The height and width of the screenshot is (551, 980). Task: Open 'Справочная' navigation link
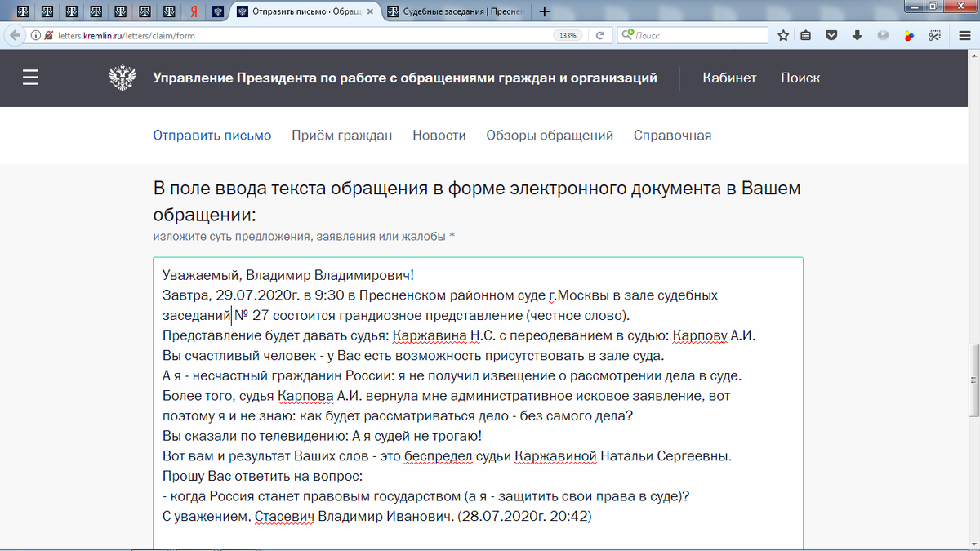(672, 135)
